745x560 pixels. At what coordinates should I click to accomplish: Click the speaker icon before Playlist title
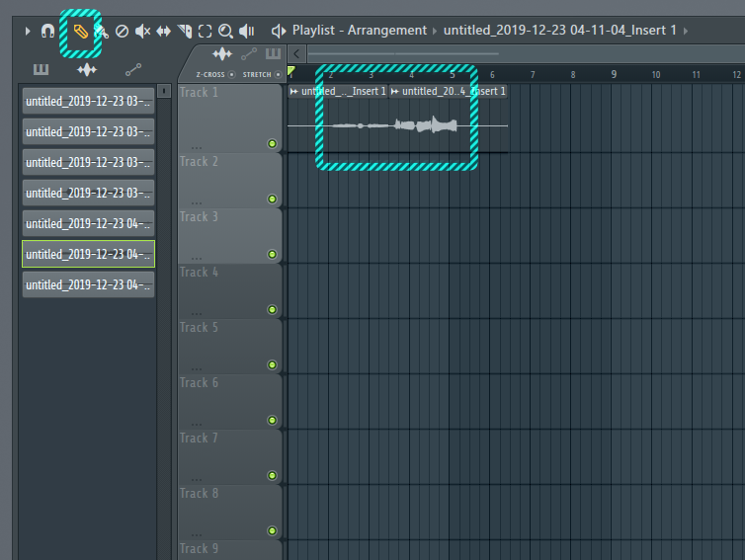tap(279, 32)
